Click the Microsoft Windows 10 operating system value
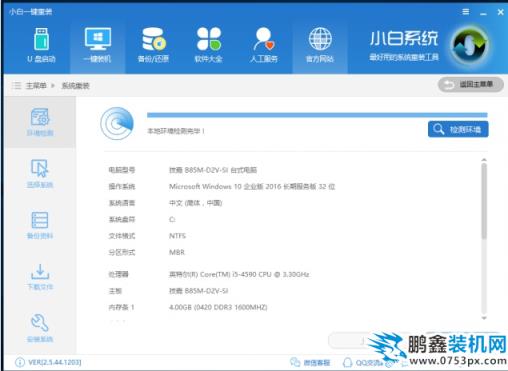This screenshot has width=508, height=371. point(252,186)
